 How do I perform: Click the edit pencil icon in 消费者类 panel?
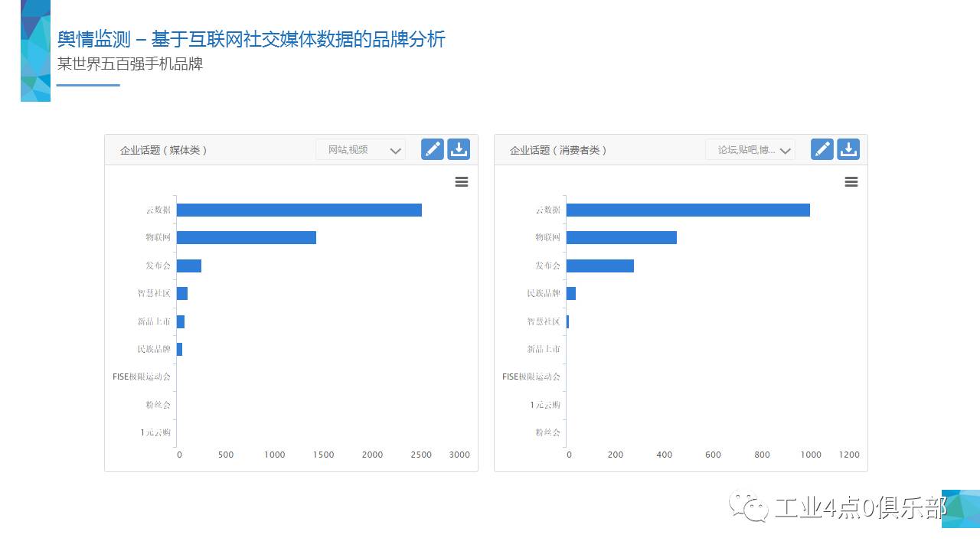pyautogui.click(x=822, y=149)
